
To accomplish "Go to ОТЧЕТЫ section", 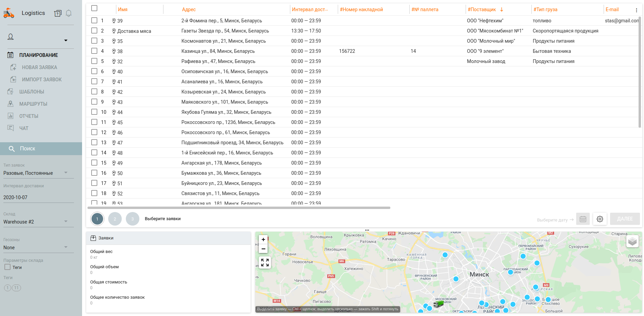I will click(x=28, y=116).
